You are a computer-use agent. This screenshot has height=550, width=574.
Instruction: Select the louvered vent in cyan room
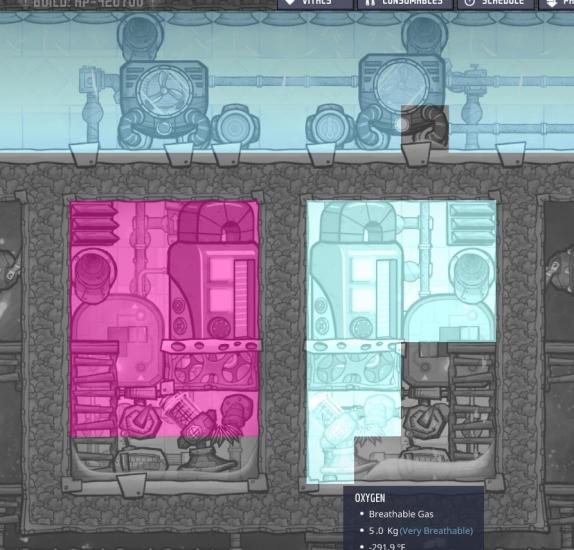coord(472,223)
